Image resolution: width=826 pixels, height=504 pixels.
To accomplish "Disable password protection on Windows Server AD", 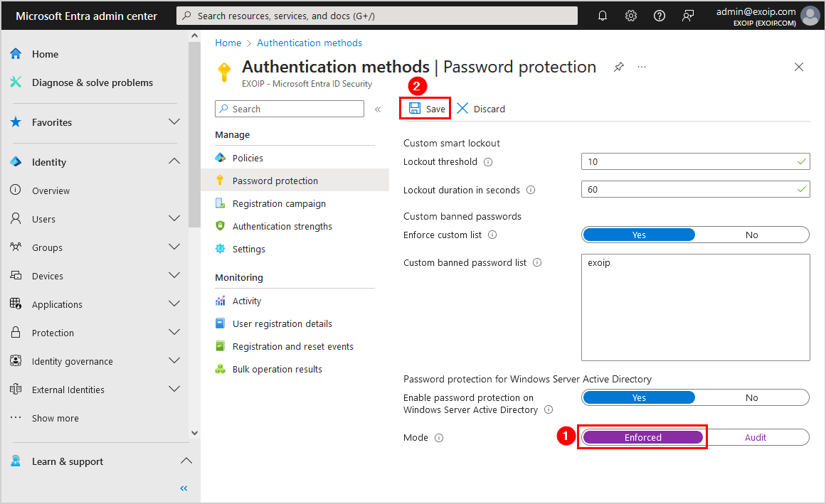I will tap(751, 398).
